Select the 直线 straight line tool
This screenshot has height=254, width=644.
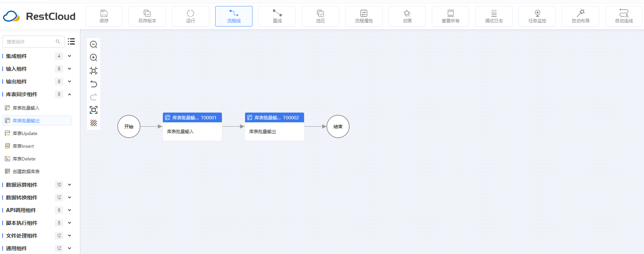tap(277, 16)
